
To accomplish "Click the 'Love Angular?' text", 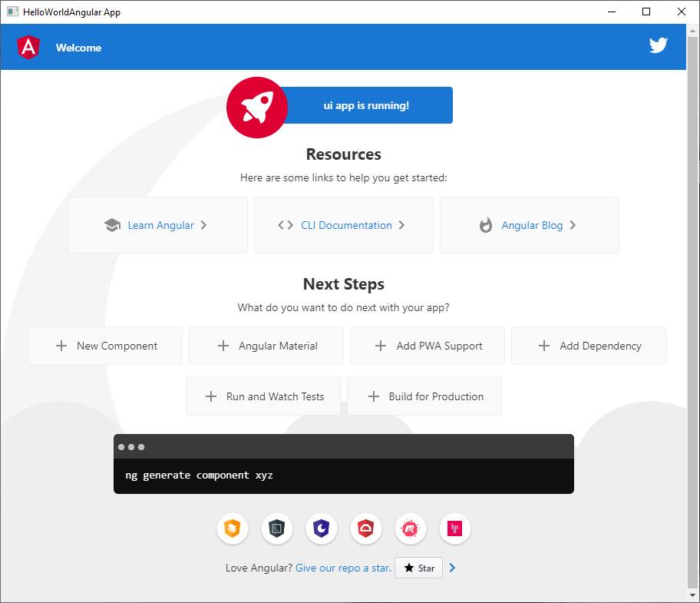I will (x=259, y=568).
